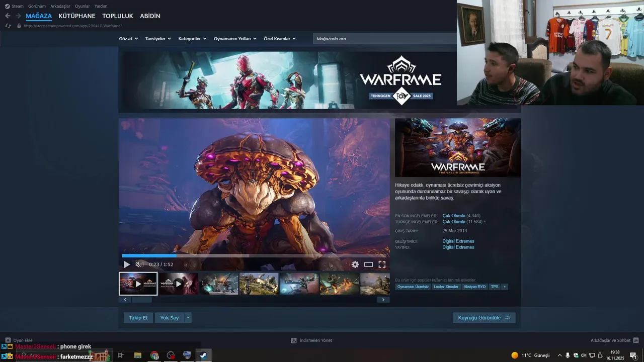Open the Göz at dropdown menu

128,39
